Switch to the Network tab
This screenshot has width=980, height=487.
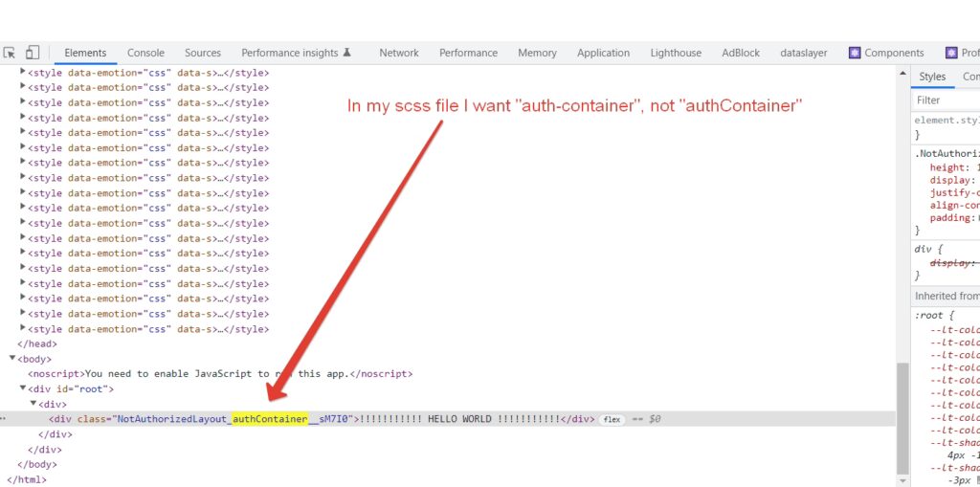(x=398, y=53)
